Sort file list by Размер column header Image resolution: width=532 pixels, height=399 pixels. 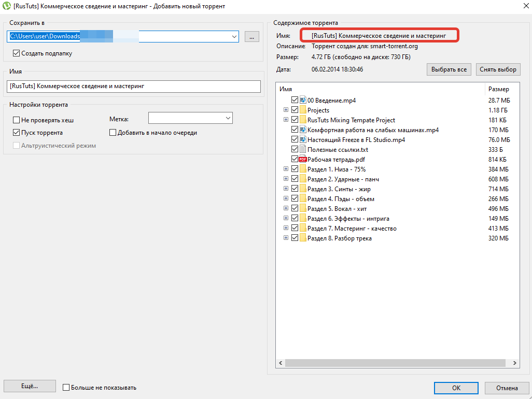[x=502, y=89]
